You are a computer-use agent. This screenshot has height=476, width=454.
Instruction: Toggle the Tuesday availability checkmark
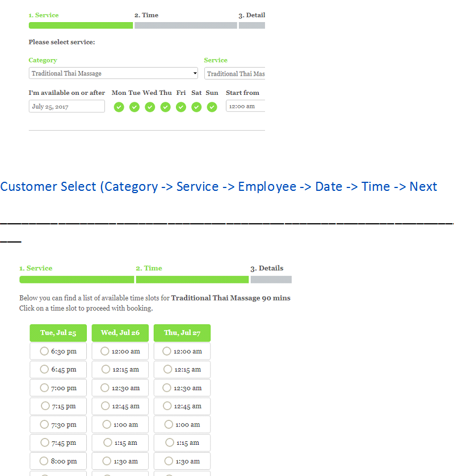pyautogui.click(x=134, y=107)
